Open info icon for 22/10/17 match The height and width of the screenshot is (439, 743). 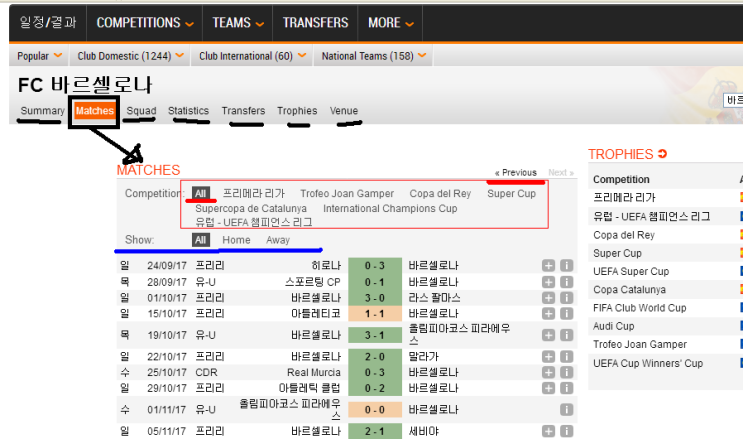point(566,357)
